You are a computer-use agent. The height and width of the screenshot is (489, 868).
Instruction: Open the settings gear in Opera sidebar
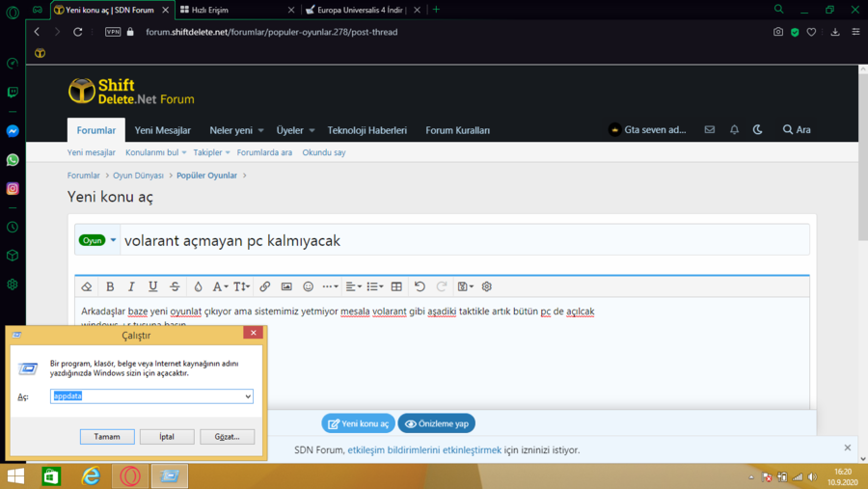tap(13, 285)
